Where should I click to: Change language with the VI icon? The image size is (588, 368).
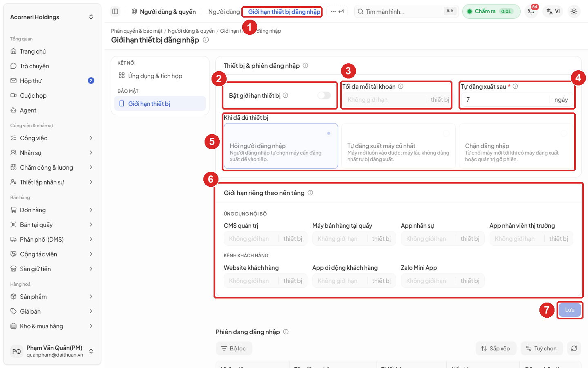[x=553, y=11]
